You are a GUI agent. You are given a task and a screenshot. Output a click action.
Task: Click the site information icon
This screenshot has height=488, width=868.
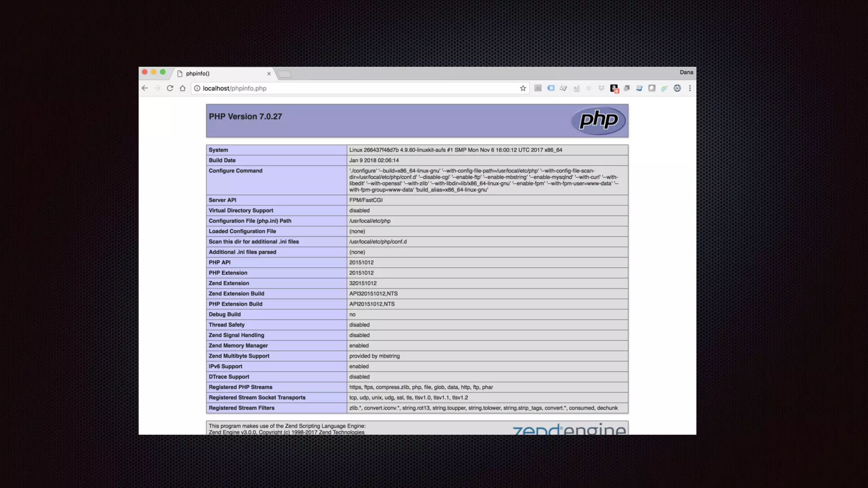click(x=197, y=88)
